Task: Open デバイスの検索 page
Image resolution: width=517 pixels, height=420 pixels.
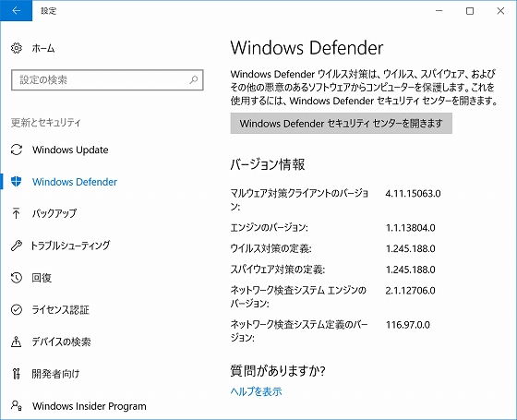Action: coord(61,342)
